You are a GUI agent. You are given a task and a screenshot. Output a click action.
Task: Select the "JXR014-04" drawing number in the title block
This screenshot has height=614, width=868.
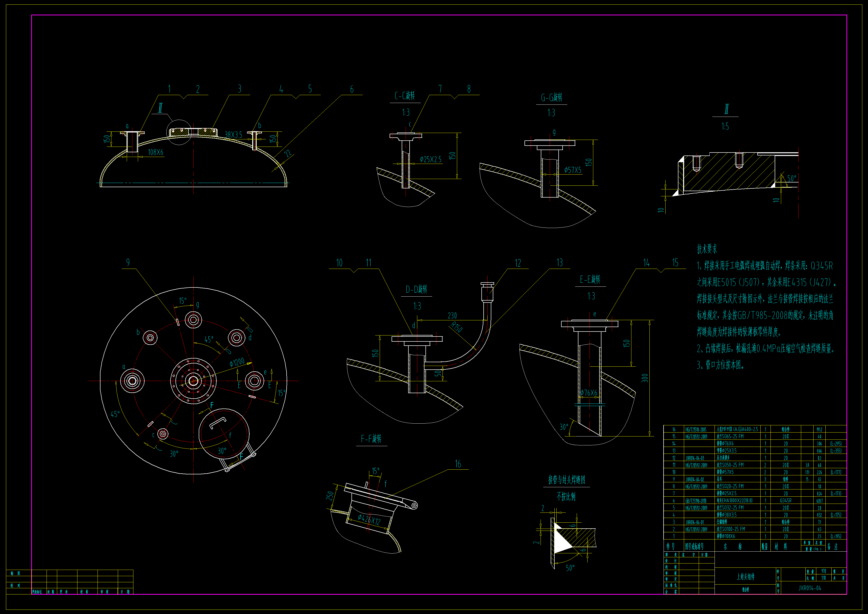tap(810, 588)
